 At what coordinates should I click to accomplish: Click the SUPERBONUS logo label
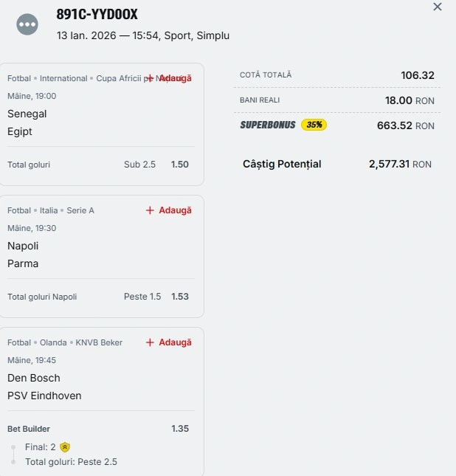[x=267, y=125]
